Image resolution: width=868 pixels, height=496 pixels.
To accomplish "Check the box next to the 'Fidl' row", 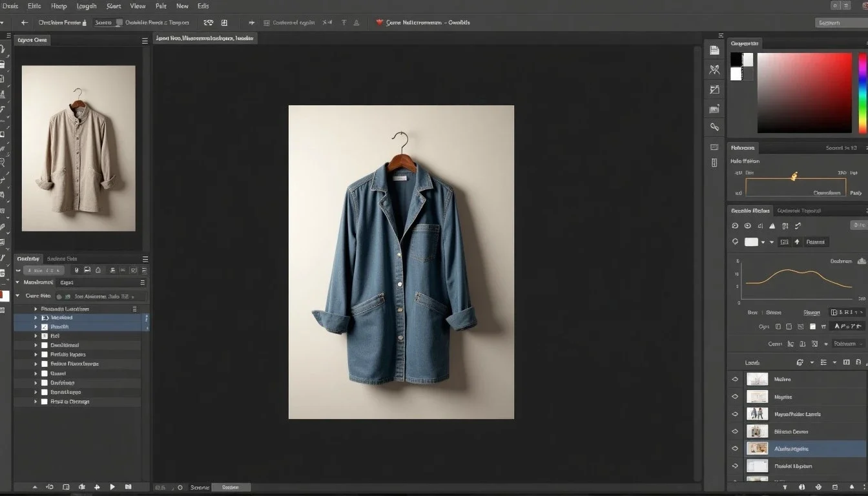I will pyautogui.click(x=45, y=336).
